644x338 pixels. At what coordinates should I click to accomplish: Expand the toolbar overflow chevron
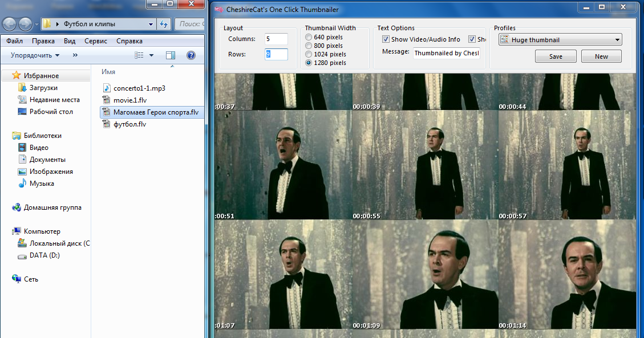[75, 55]
